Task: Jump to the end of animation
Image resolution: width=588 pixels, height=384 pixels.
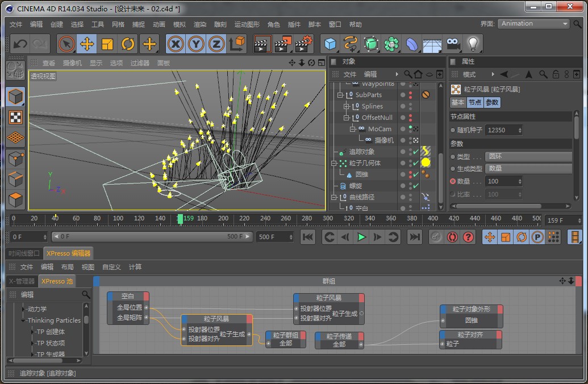Action: click(x=414, y=237)
